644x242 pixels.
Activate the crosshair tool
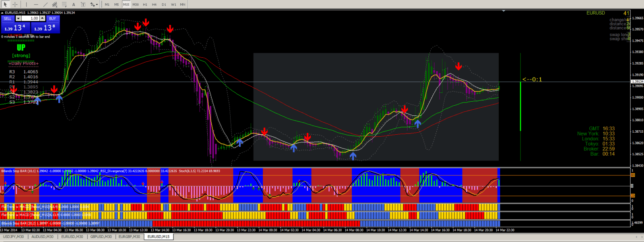click(15, 4)
